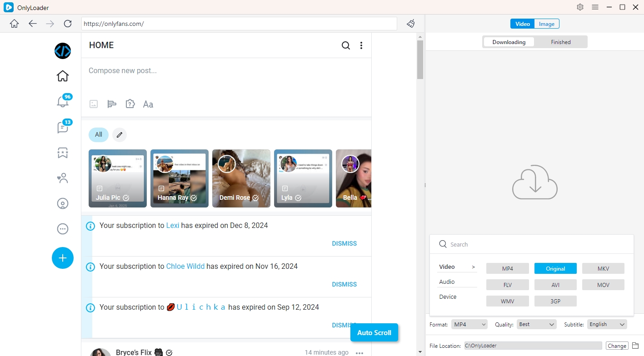The width and height of the screenshot is (644, 356).
Task: Switch to Video mode toggle
Action: click(522, 24)
